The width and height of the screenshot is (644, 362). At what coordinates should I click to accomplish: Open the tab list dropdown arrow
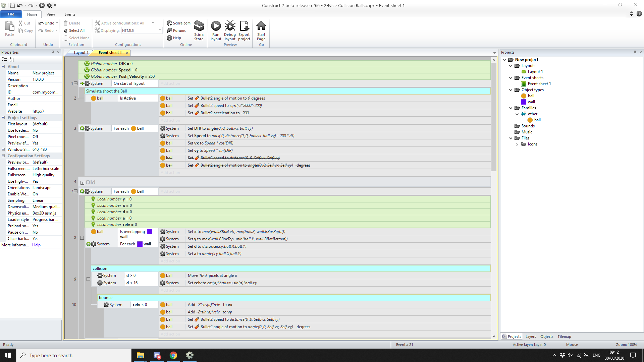pyautogui.click(x=494, y=53)
